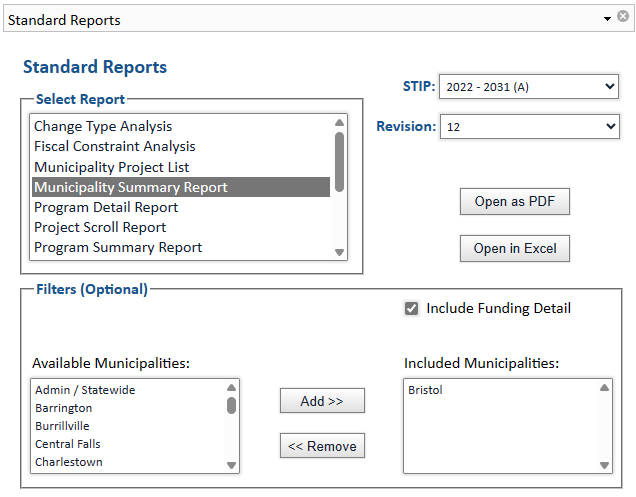The image size is (636, 497).
Task: Select Central Falls municipality
Action: (x=128, y=444)
